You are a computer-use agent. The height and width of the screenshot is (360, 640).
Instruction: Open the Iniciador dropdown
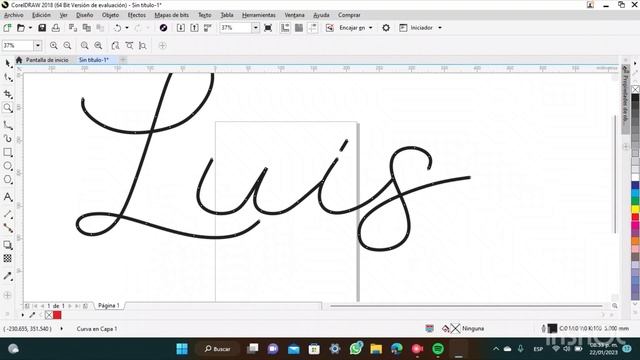440,28
